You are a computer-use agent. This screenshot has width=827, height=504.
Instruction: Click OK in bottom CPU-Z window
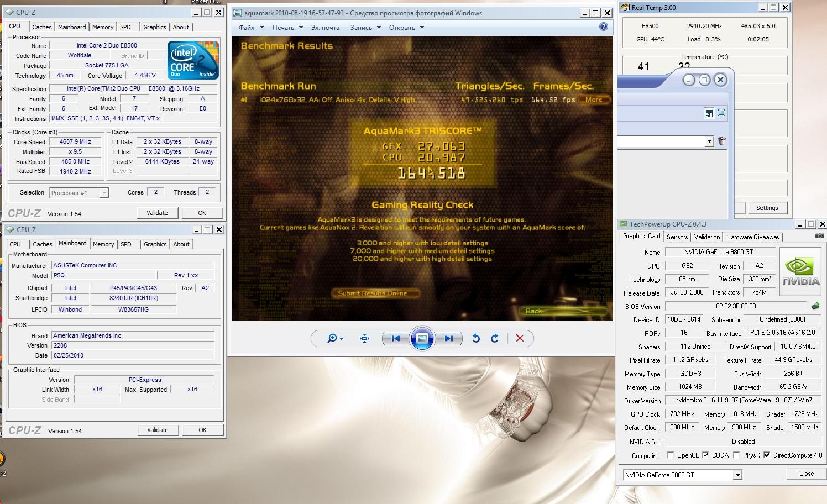click(202, 430)
